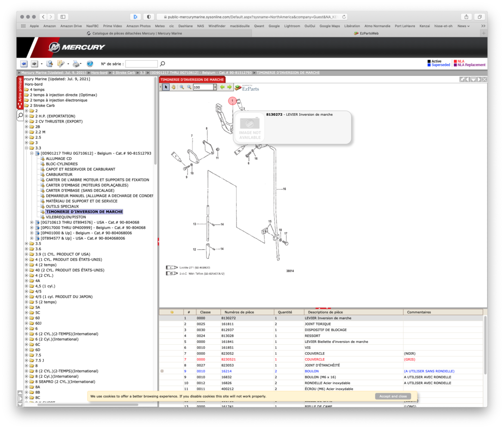Open the blue help question mark icon

[x=90, y=64]
